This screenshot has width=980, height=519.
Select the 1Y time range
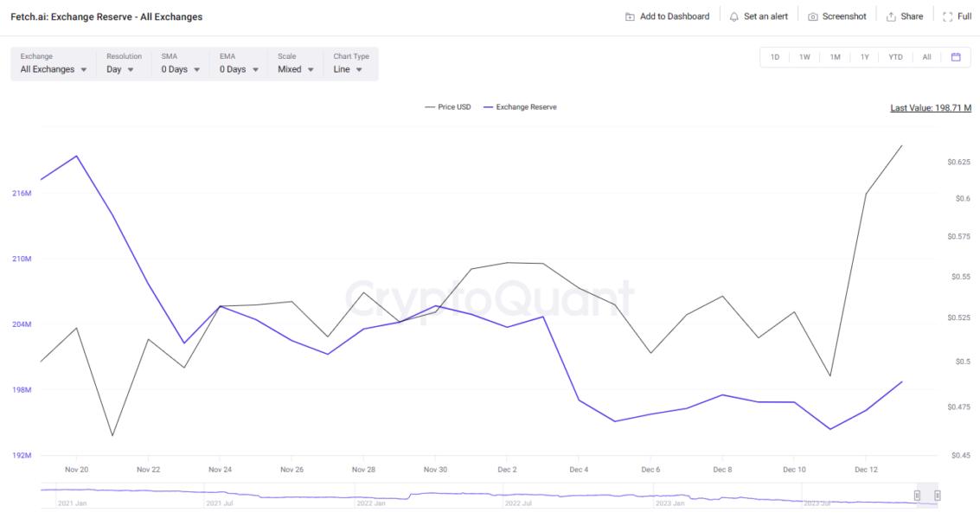[864, 57]
